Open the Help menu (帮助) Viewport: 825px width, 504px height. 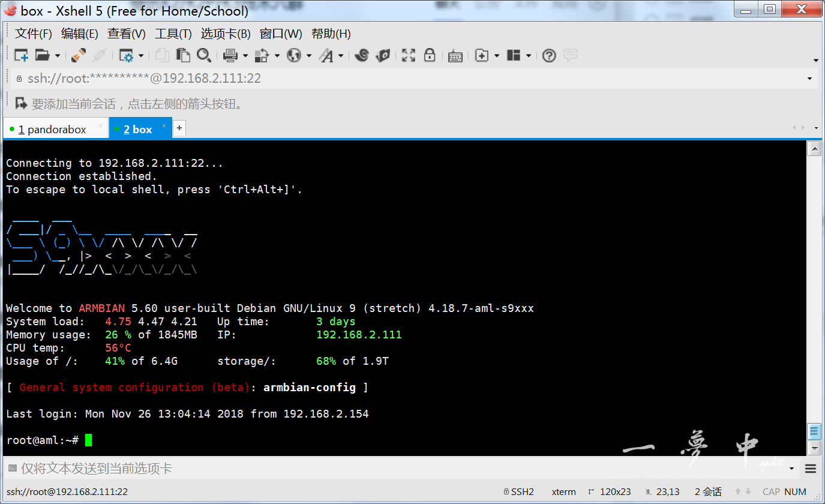pyautogui.click(x=331, y=34)
